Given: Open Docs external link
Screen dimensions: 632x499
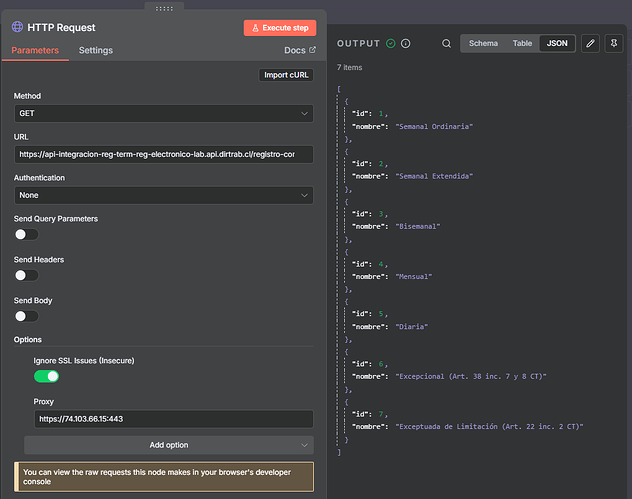Looking at the screenshot, I should [300, 50].
